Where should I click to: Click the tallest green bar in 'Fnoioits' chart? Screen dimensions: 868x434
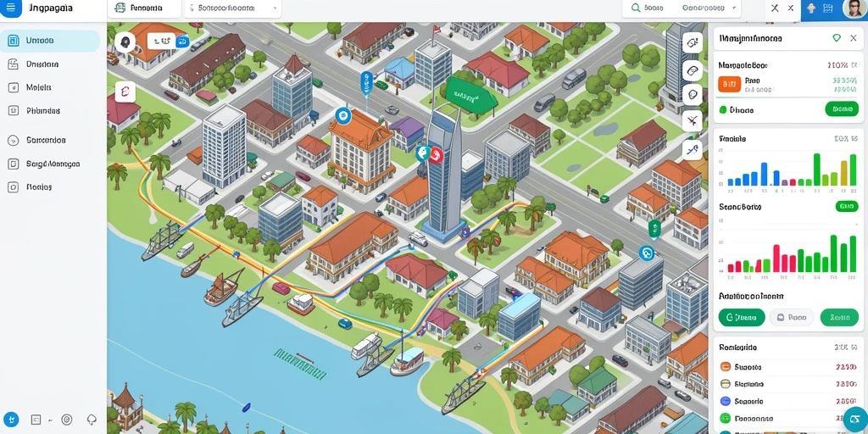(x=817, y=170)
